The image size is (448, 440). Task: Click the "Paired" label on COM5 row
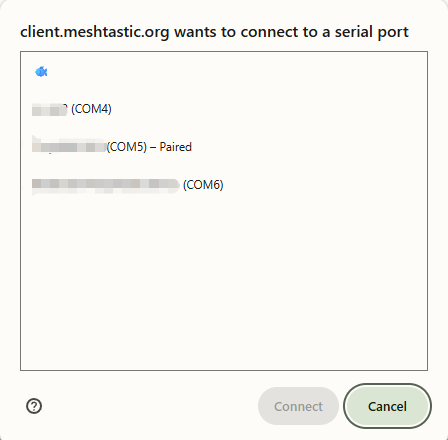176,147
